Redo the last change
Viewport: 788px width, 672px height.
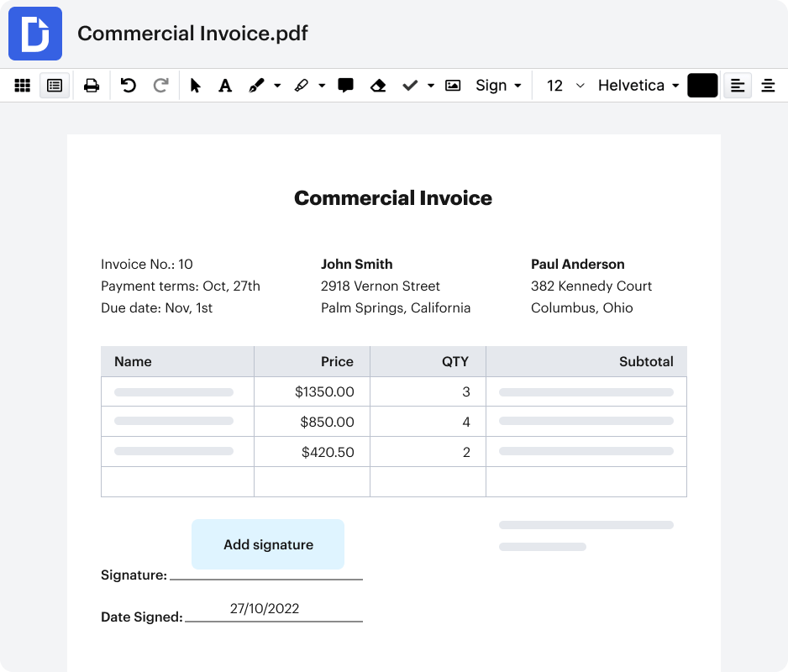tap(161, 85)
